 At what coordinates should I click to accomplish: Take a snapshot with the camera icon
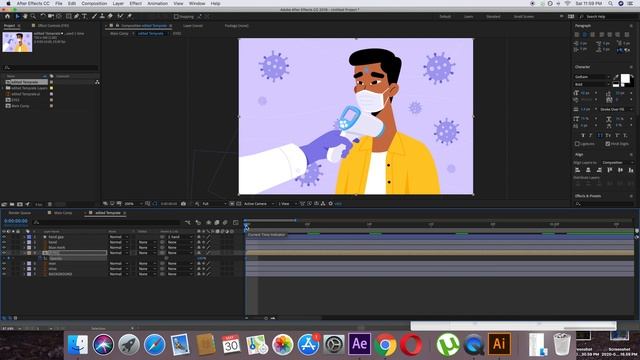pos(184,203)
